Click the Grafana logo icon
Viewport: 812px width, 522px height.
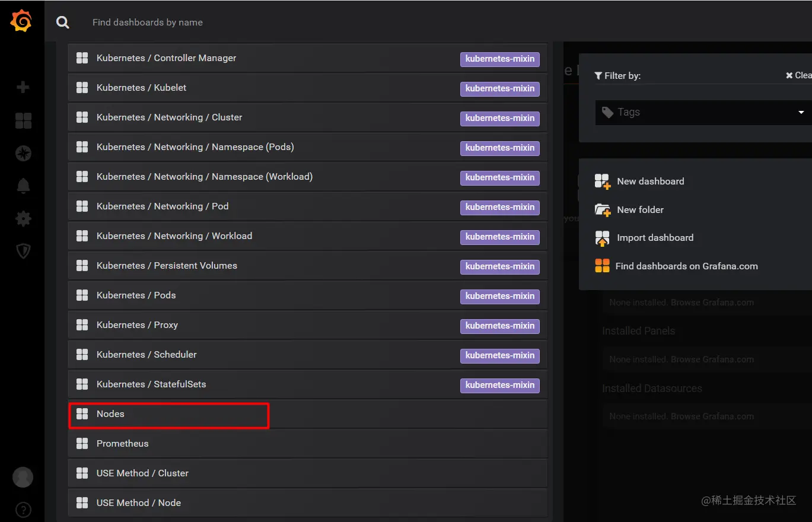coord(21,21)
